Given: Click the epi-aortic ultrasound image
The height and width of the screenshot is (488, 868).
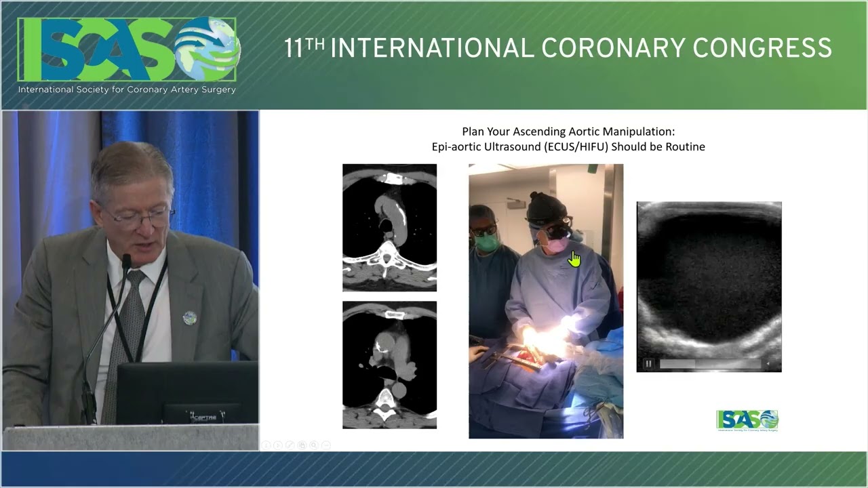Looking at the screenshot, I should click(709, 287).
